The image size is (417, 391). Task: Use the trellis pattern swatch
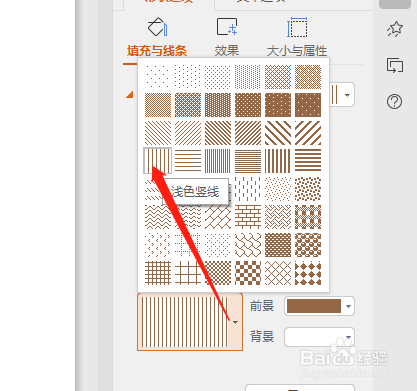coord(278,245)
